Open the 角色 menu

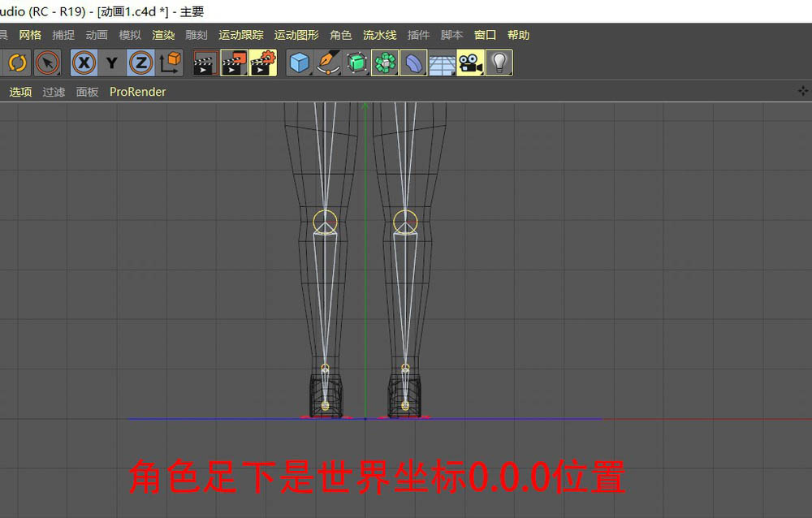[340, 35]
